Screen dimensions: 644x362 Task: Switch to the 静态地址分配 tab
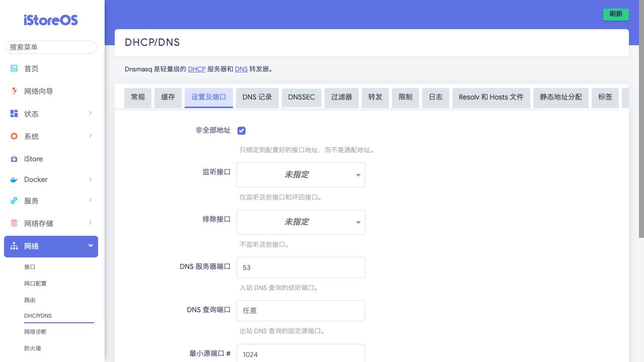560,97
